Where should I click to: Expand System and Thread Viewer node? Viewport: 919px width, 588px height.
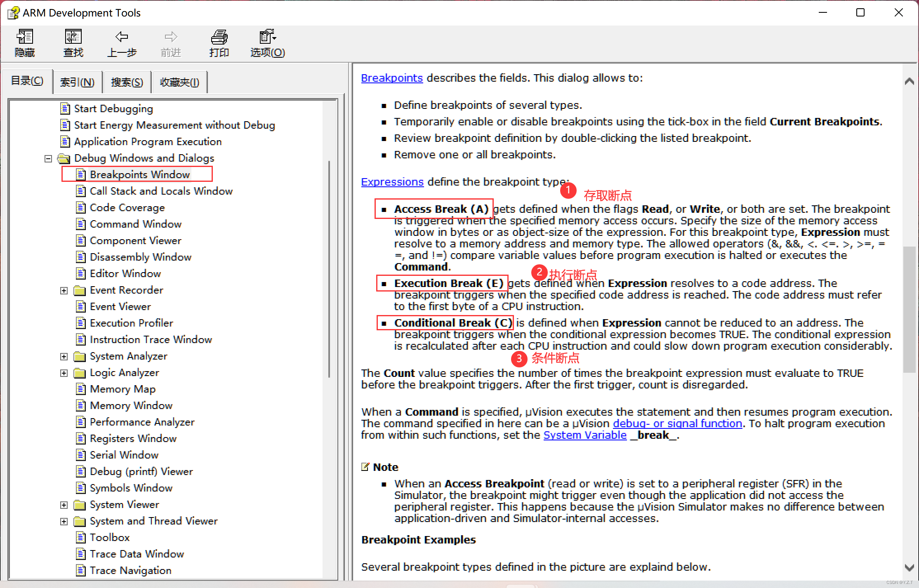coord(64,521)
